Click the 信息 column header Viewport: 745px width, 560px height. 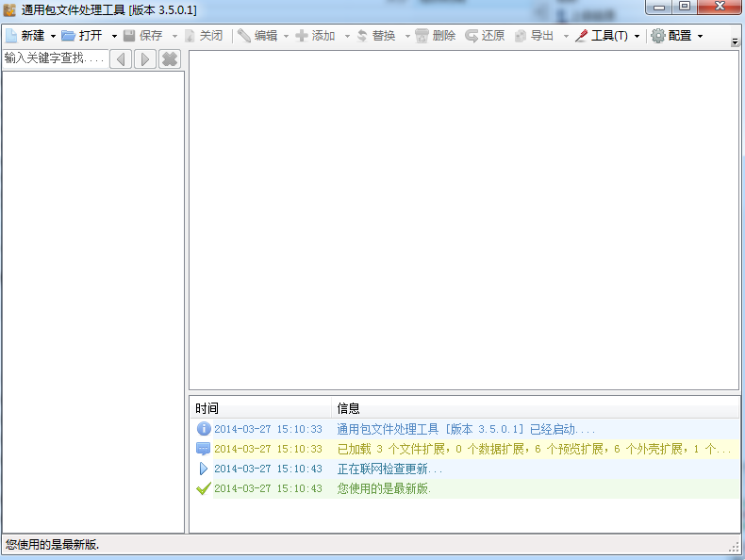click(x=535, y=408)
